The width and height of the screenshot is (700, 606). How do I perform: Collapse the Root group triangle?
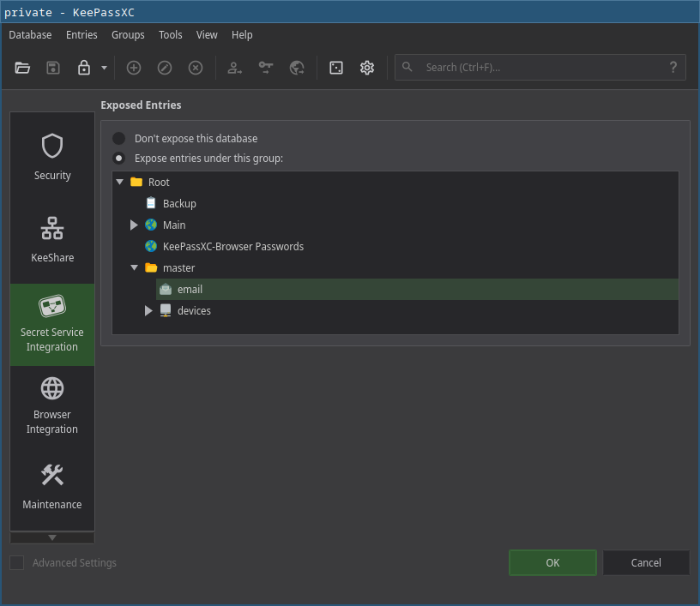(119, 182)
